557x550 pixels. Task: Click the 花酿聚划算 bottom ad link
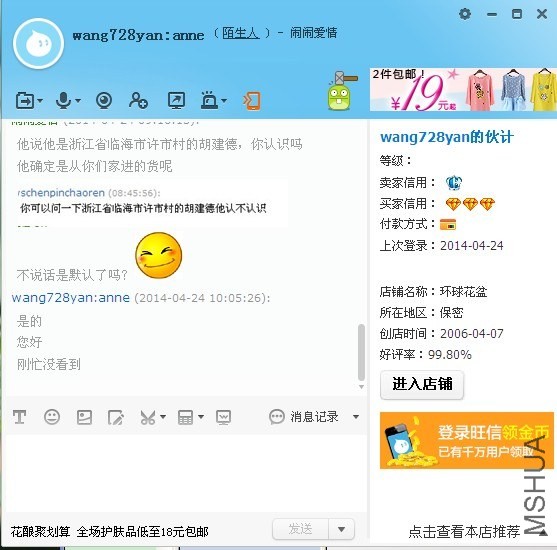coord(109,532)
